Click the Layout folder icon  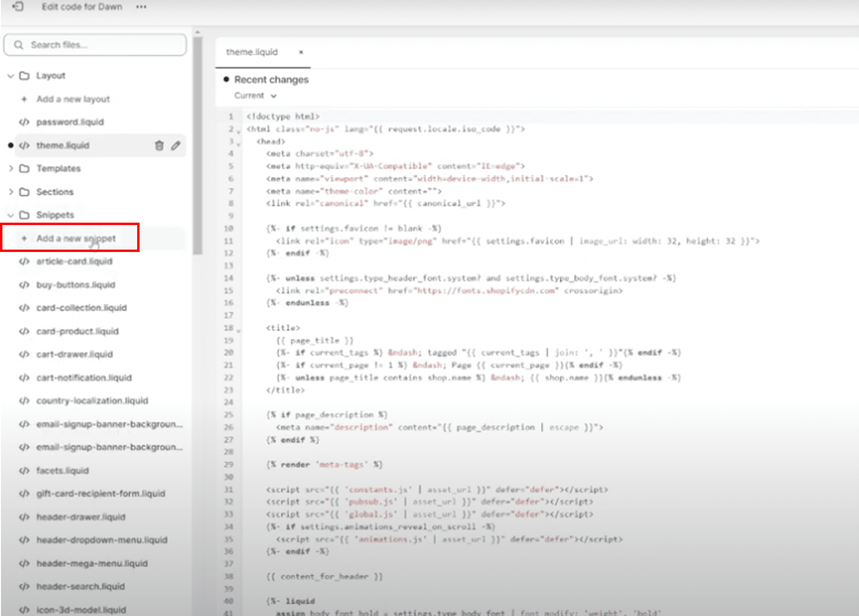click(24, 76)
